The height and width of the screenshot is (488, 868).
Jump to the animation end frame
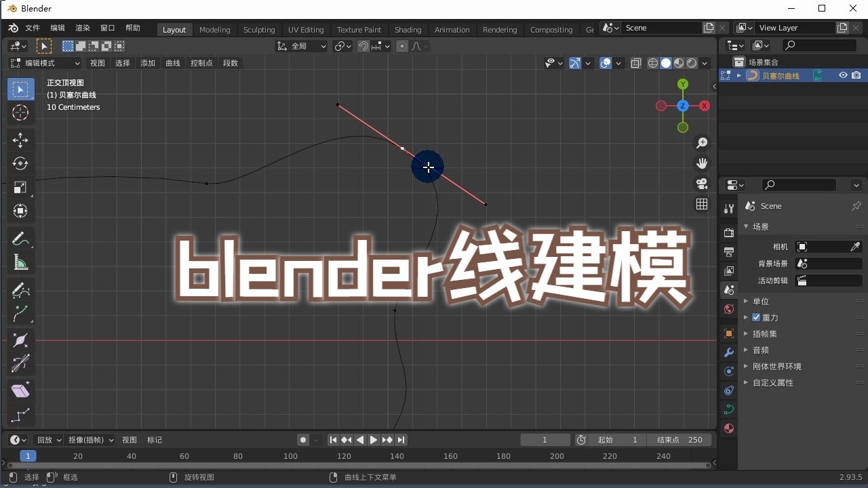(x=401, y=440)
